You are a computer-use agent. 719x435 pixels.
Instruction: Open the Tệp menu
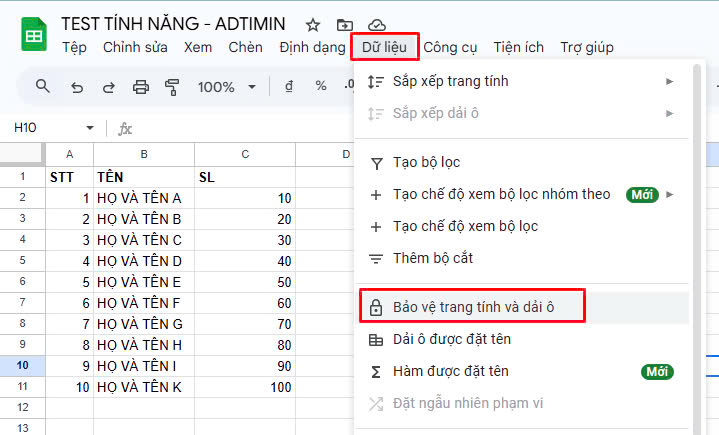(74, 47)
